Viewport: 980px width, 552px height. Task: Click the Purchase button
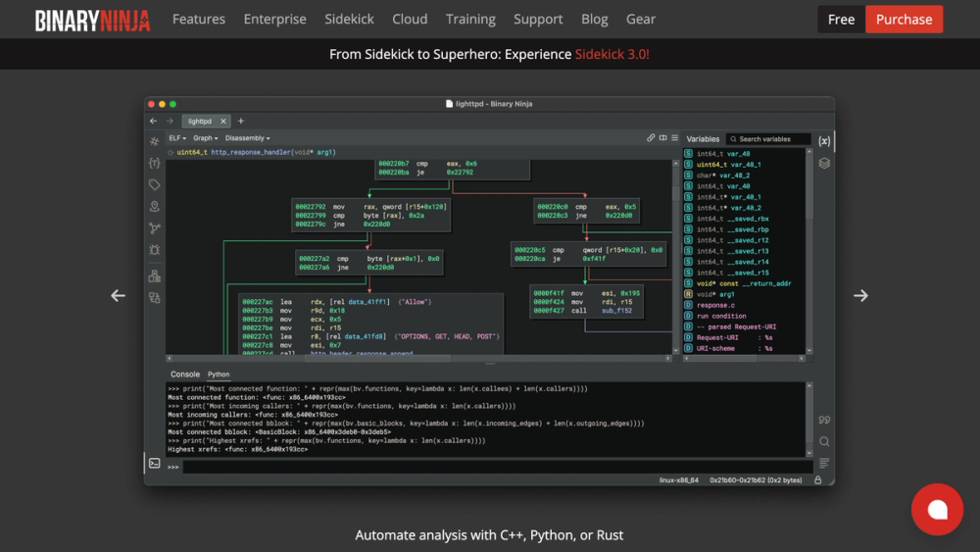pyautogui.click(x=904, y=19)
